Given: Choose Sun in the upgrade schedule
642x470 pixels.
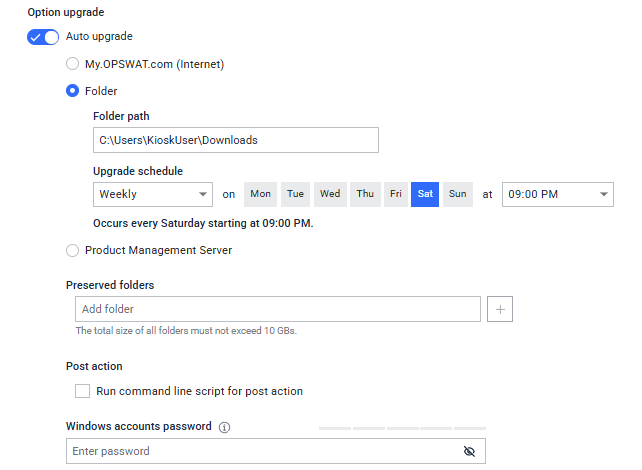Looking at the screenshot, I should tap(458, 194).
